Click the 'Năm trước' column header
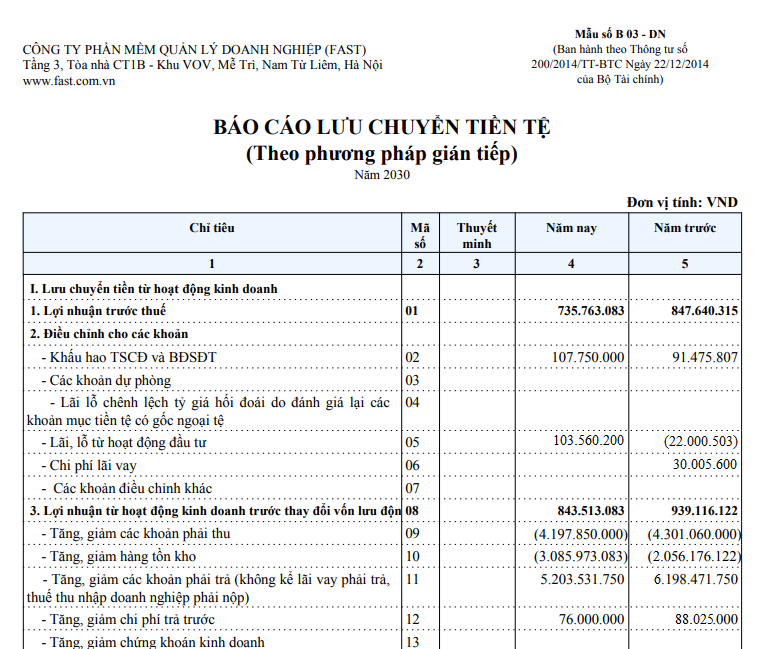 [685, 228]
